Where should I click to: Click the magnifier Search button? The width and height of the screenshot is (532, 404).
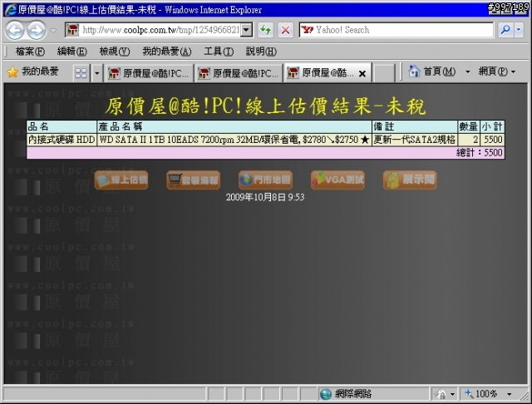click(x=505, y=30)
